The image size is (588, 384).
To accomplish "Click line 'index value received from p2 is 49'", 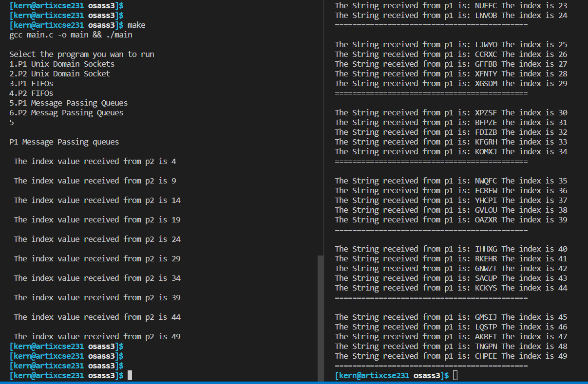I will [x=97, y=336].
